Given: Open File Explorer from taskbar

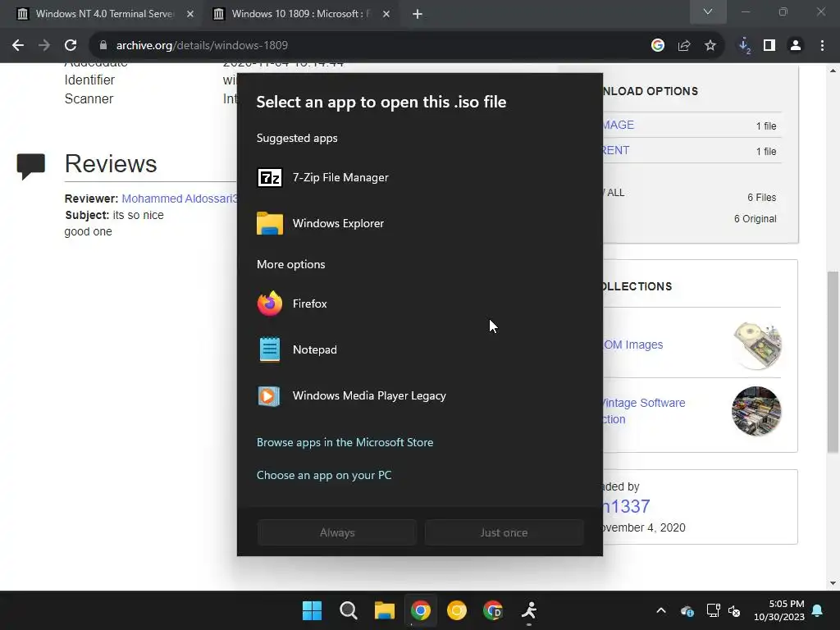Looking at the screenshot, I should coord(384,610).
